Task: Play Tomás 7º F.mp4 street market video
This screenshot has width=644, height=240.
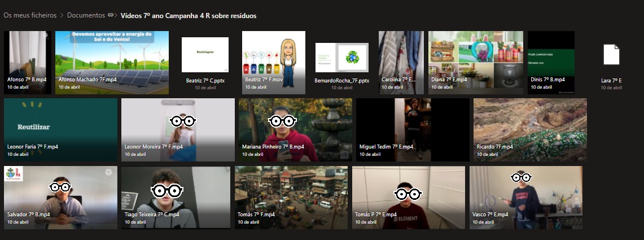Action: (291, 198)
